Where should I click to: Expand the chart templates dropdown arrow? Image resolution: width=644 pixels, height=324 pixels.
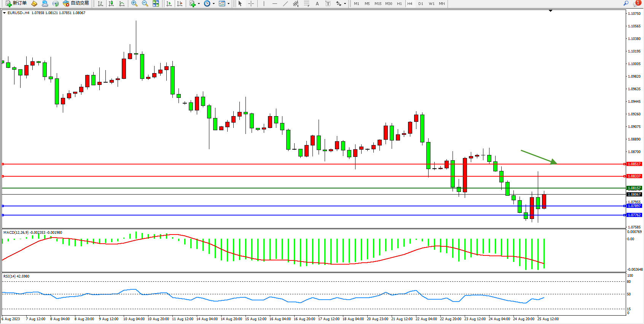(228, 4)
